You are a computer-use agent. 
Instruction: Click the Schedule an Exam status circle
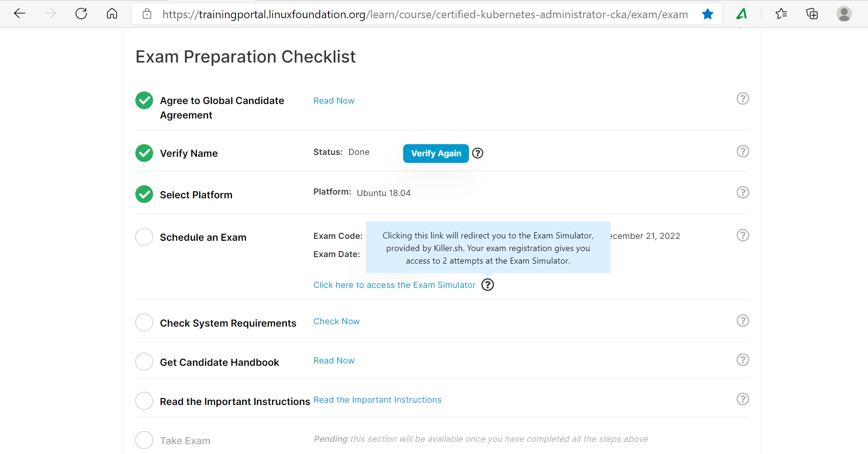[x=144, y=237]
